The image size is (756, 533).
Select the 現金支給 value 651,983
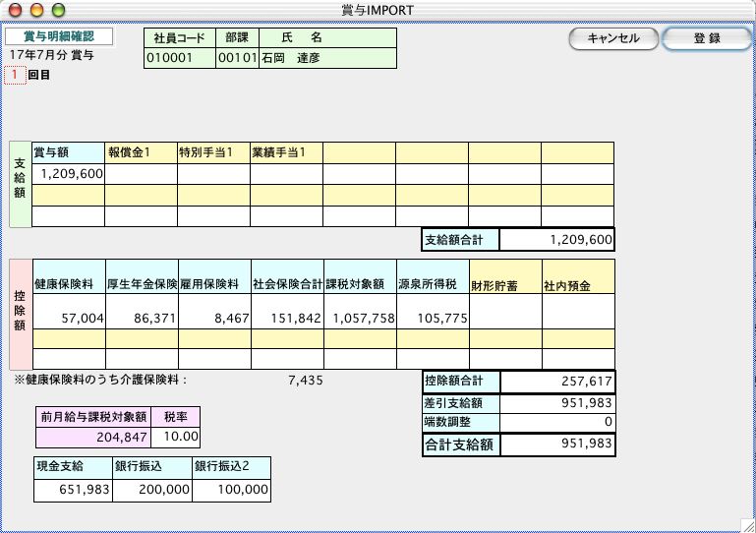coord(73,489)
